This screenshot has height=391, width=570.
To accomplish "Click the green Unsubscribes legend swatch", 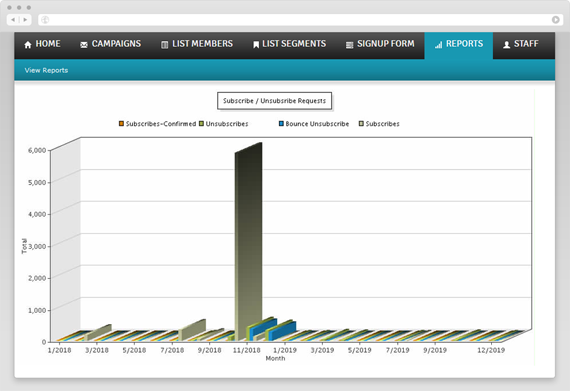I will click(x=201, y=124).
